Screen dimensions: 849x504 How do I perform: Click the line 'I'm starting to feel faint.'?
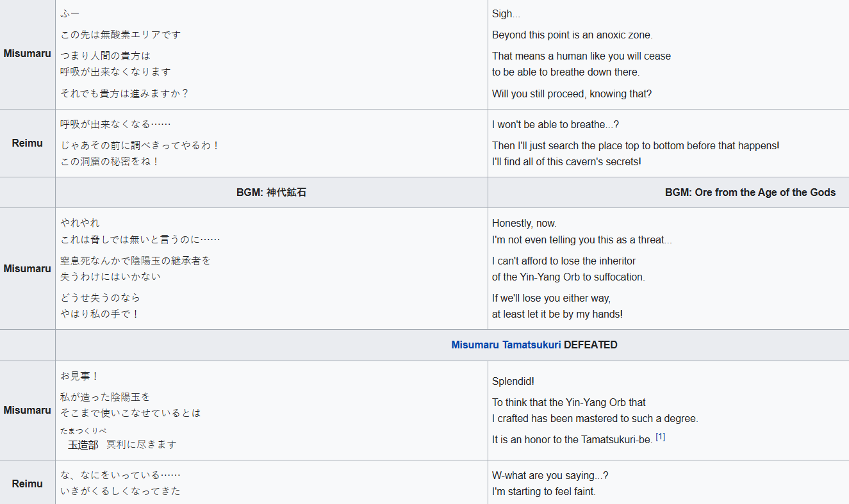[x=543, y=491]
